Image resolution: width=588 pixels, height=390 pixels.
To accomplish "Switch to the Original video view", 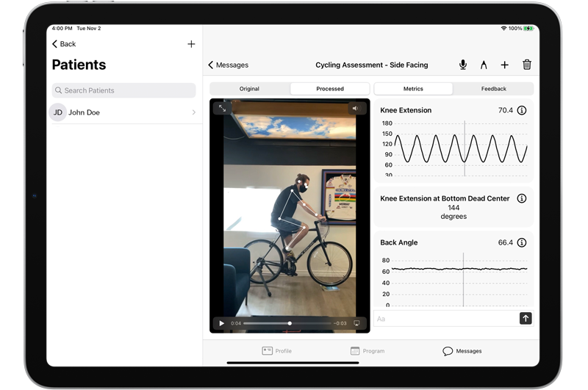I will pos(249,89).
